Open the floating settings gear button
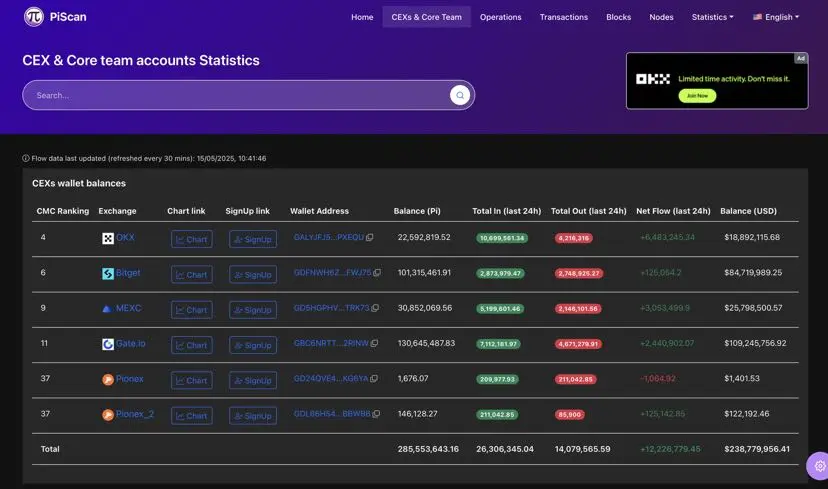 point(818,466)
